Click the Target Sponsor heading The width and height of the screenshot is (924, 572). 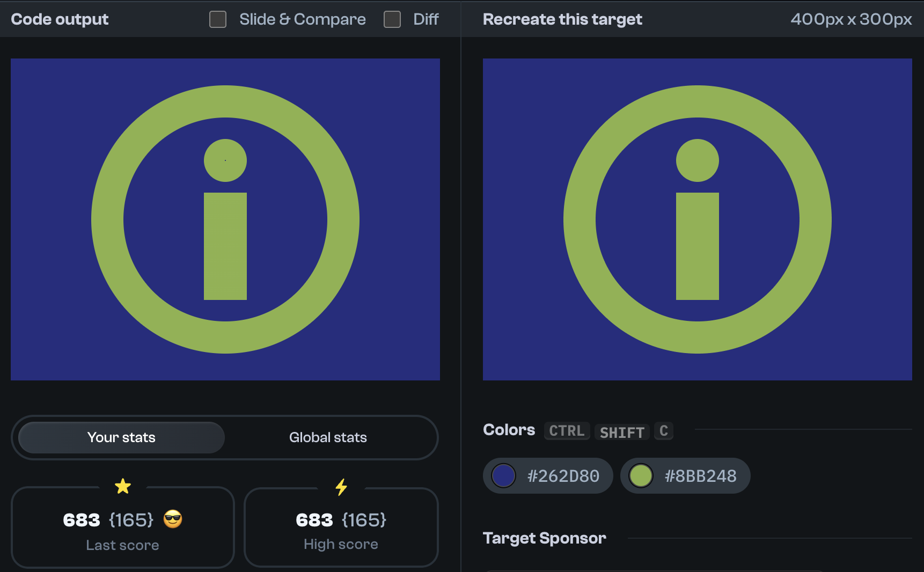click(544, 538)
